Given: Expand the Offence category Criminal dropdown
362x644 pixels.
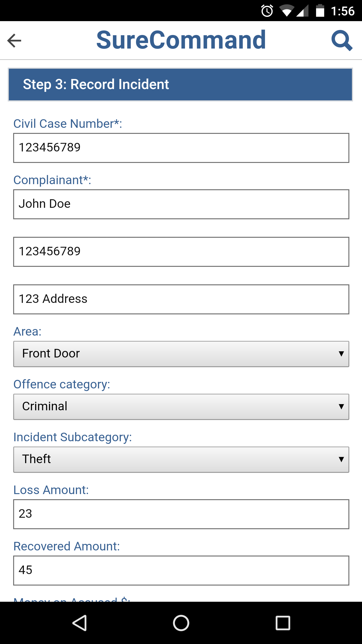Looking at the screenshot, I should pos(181,407).
